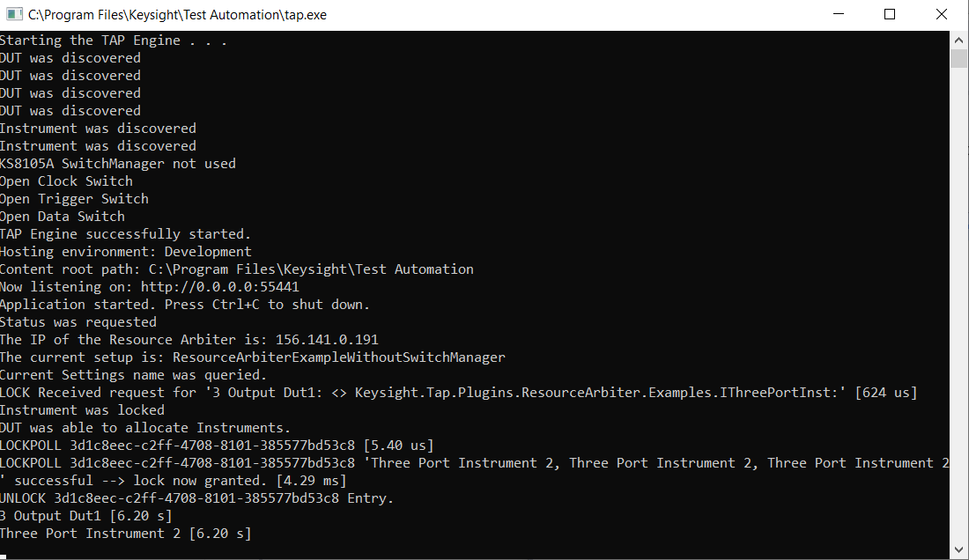Click the "Three Port Instrument 2 [6.20 s]" line
Image resolution: width=969 pixels, height=560 pixels.
(x=125, y=534)
